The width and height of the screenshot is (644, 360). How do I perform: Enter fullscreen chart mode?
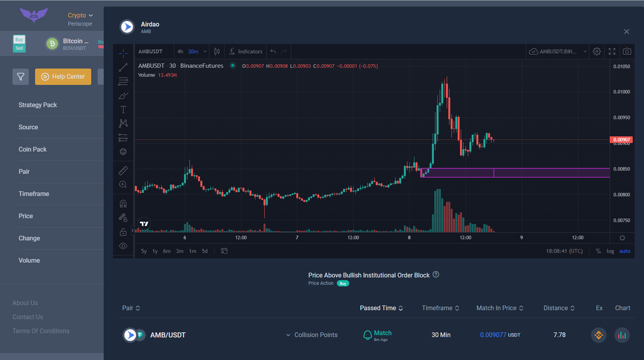(612, 52)
